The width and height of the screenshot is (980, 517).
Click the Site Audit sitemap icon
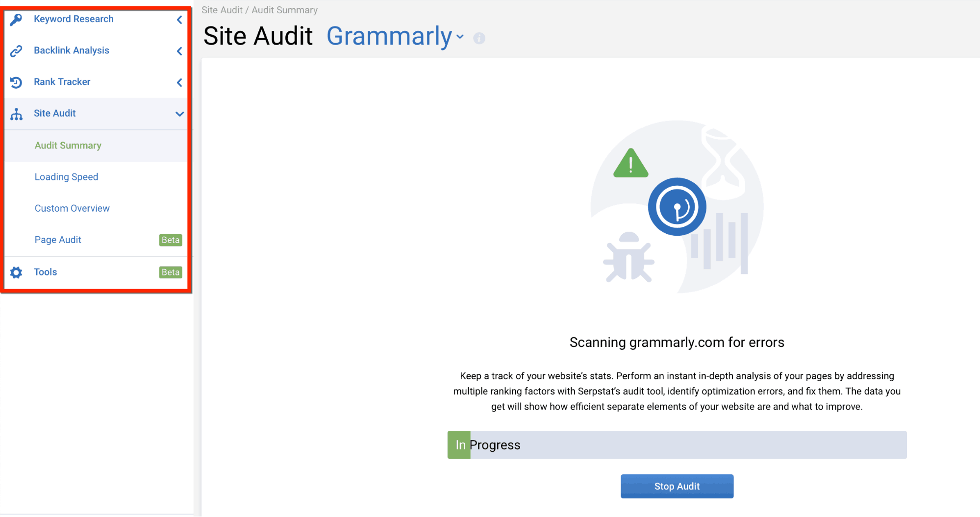point(16,113)
